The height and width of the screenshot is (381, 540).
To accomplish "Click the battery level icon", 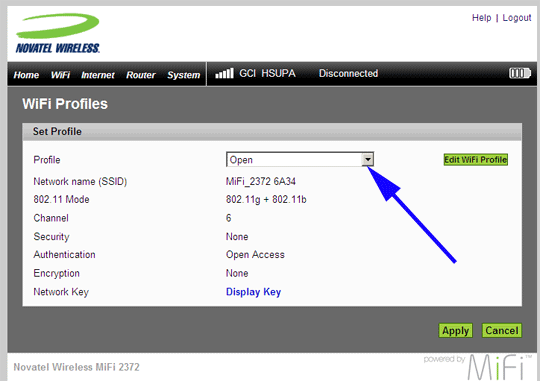I will tap(520, 73).
